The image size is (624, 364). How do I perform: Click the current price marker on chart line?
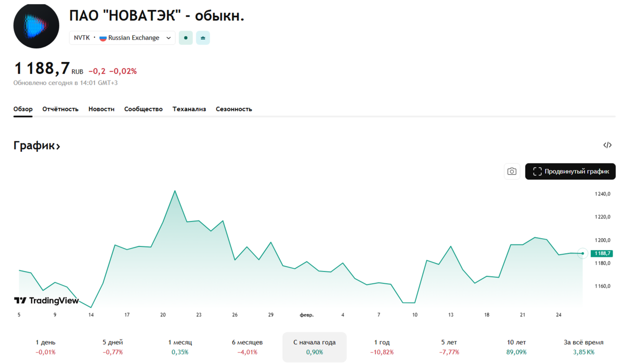pos(583,254)
